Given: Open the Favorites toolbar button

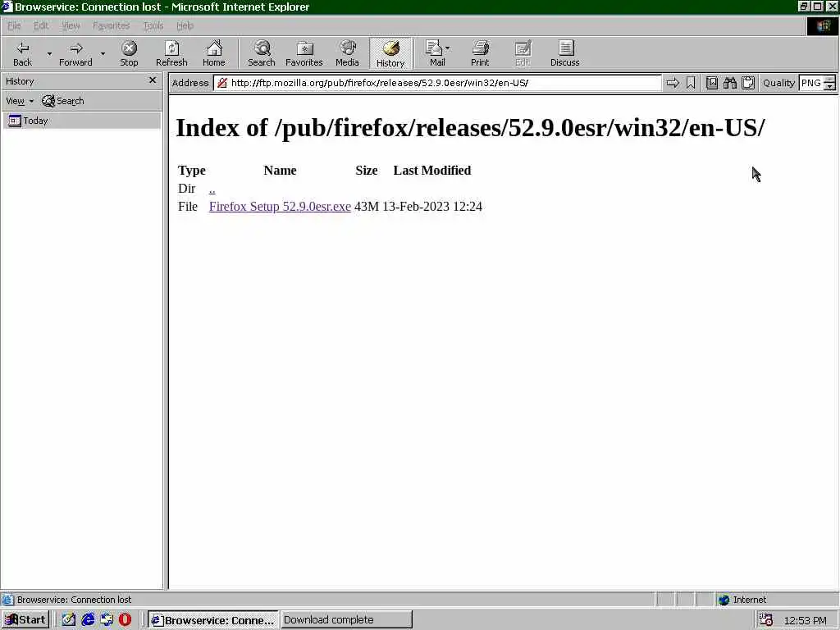Looking at the screenshot, I should coord(304,53).
